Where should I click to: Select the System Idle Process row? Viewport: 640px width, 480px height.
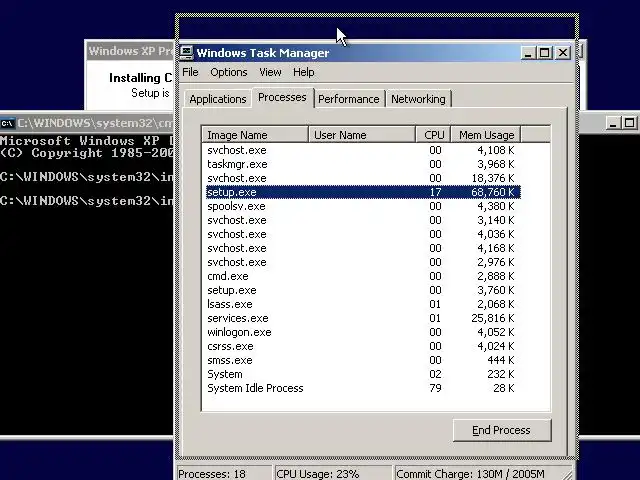(x=363, y=388)
